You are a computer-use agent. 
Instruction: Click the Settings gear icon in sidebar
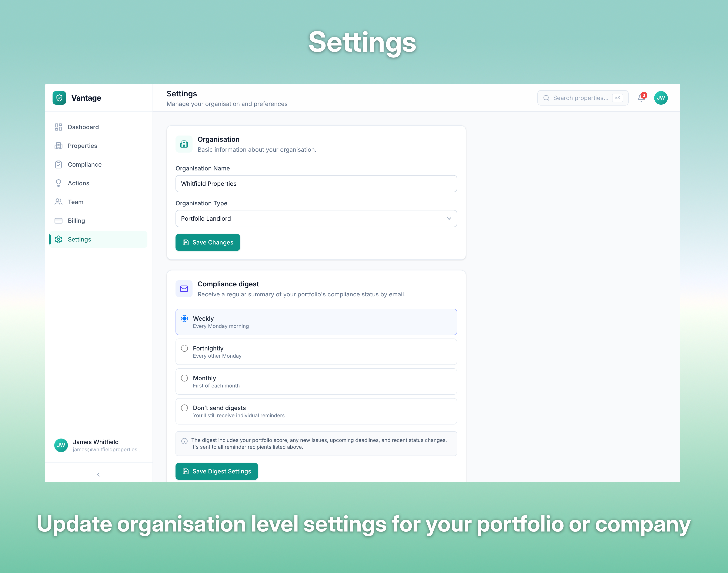pyautogui.click(x=58, y=240)
